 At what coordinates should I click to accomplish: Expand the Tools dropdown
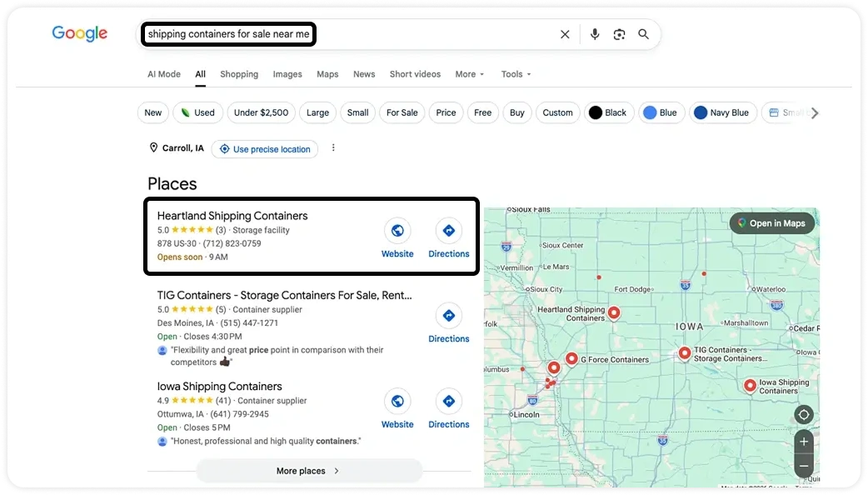pos(516,74)
